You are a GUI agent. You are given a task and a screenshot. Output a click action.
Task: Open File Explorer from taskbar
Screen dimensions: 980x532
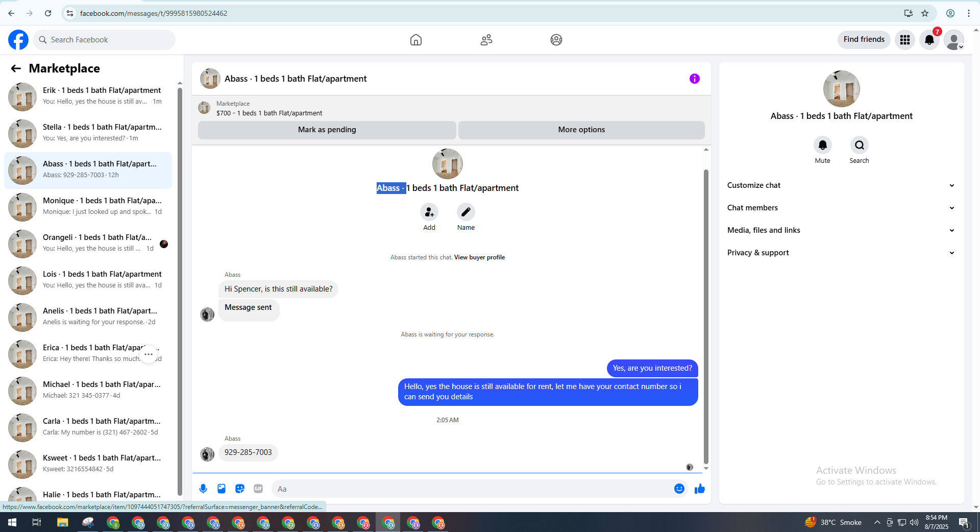[x=62, y=522]
